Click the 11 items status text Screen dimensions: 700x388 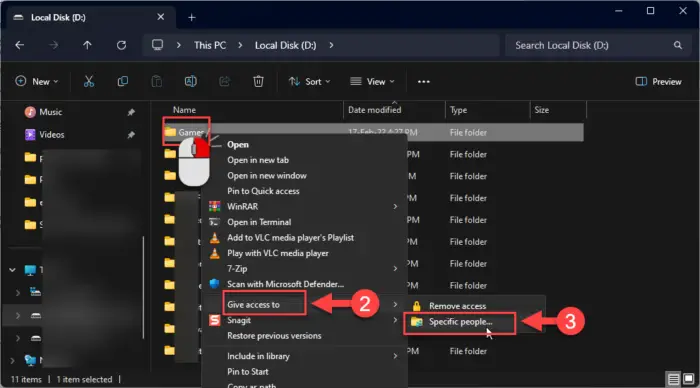(x=26, y=380)
